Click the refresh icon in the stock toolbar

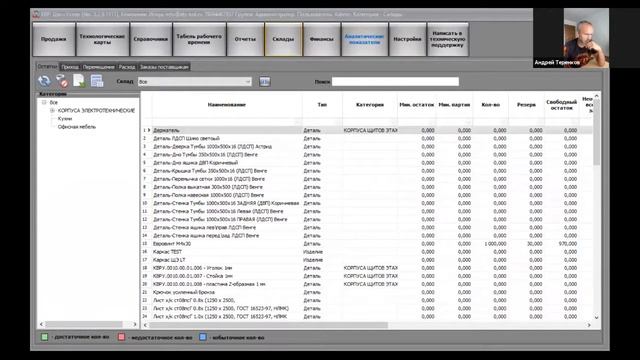[44, 81]
